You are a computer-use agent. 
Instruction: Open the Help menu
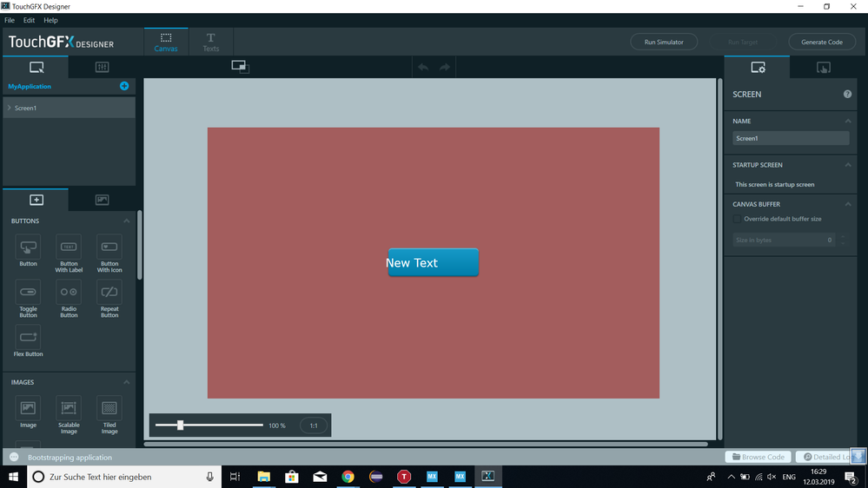50,20
